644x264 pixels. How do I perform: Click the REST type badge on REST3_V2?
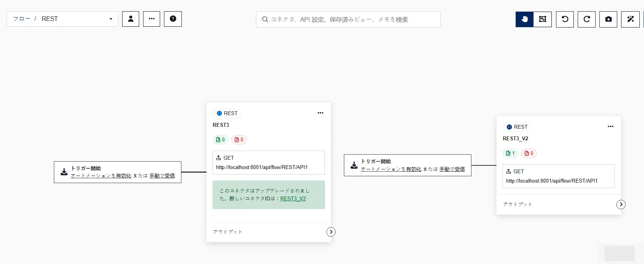[517, 127]
